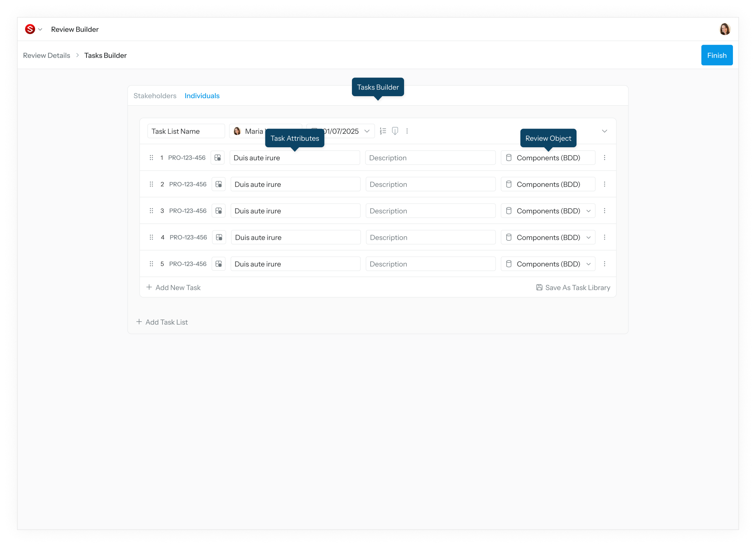Click the red S app logo

click(x=30, y=29)
